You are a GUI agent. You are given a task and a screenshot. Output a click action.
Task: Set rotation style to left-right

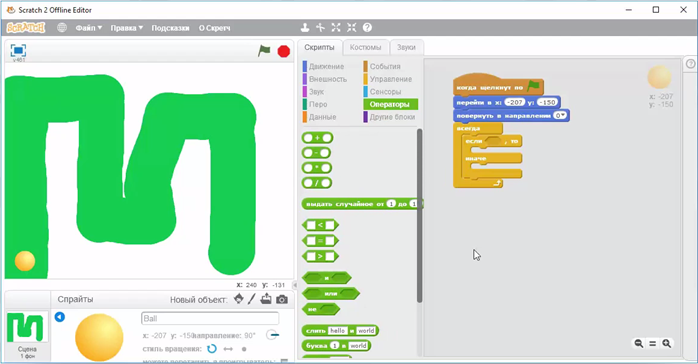click(x=228, y=349)
